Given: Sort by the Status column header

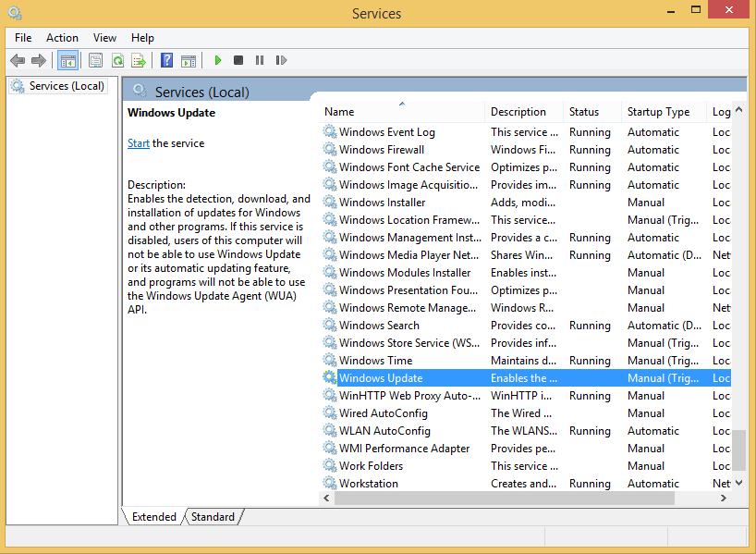Looking at the screenshot, I should (x=592, y=112).
